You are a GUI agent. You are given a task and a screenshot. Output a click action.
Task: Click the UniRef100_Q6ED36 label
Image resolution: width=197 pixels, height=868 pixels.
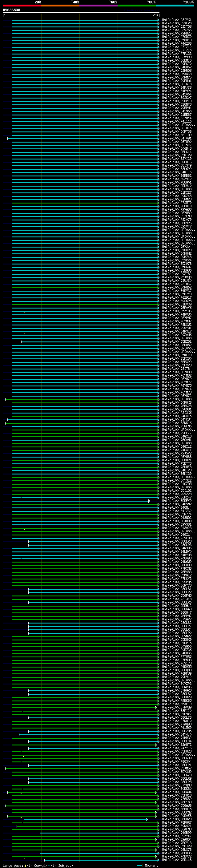176,853
